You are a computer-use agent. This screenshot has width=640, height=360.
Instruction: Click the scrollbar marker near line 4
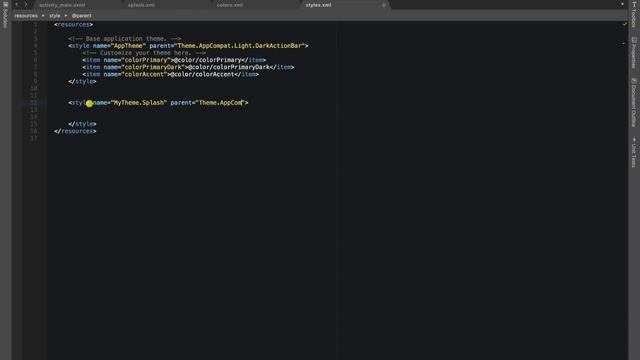click(623, 43)
